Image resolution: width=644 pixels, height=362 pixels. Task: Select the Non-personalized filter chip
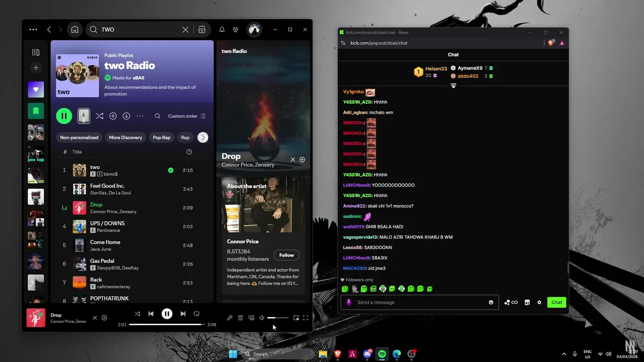tap(79, 137)
